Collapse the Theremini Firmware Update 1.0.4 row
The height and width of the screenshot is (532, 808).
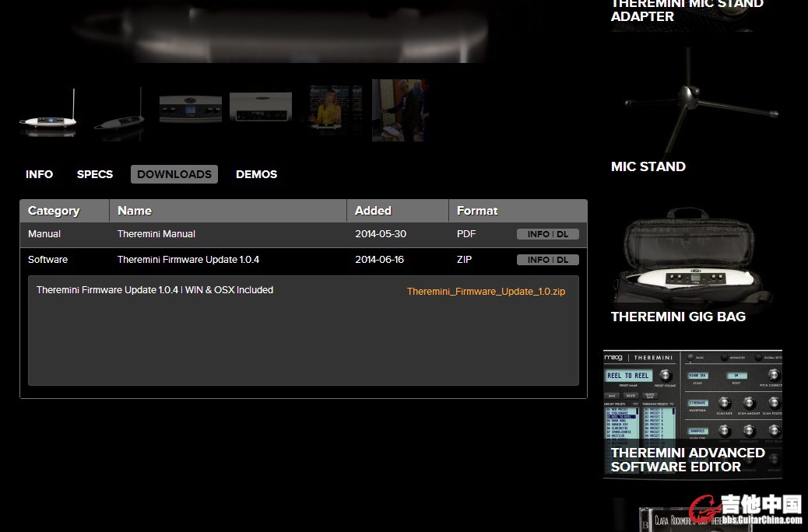tap(188, 260)
